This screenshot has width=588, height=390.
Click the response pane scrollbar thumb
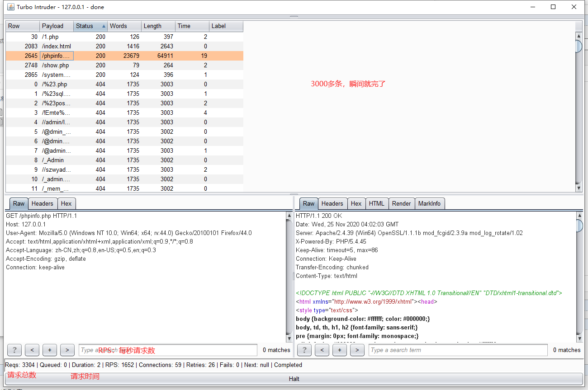coord(579,226)
